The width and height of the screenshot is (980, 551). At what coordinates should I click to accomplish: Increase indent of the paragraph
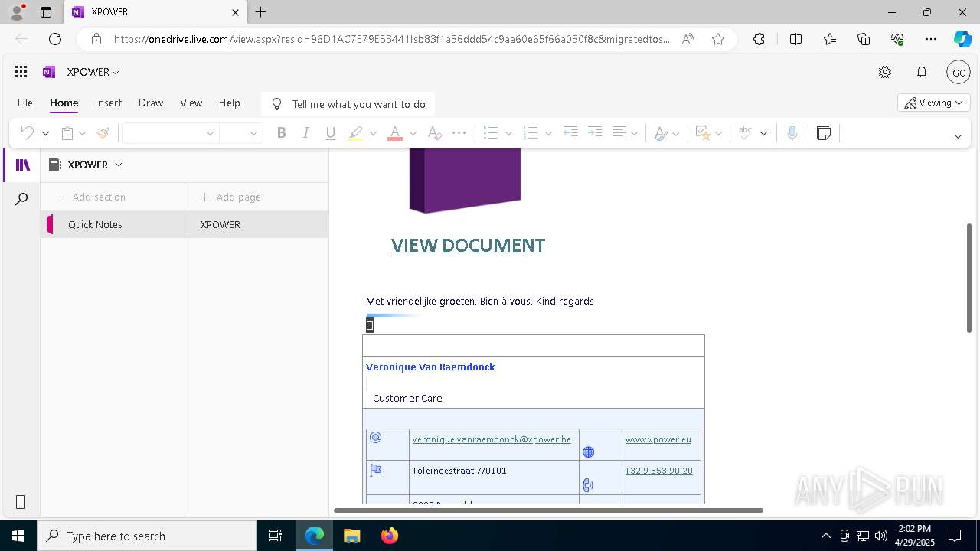(595, 133)
